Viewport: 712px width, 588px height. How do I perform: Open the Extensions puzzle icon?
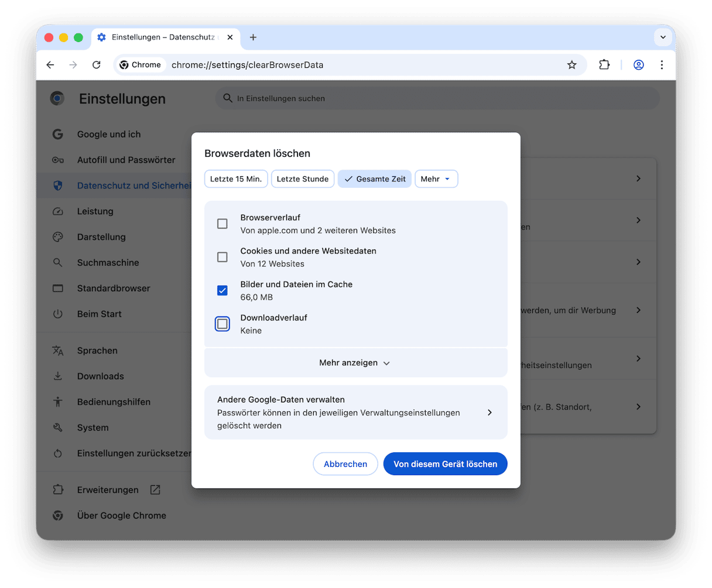pyautogui.click(x=604, y=65)
